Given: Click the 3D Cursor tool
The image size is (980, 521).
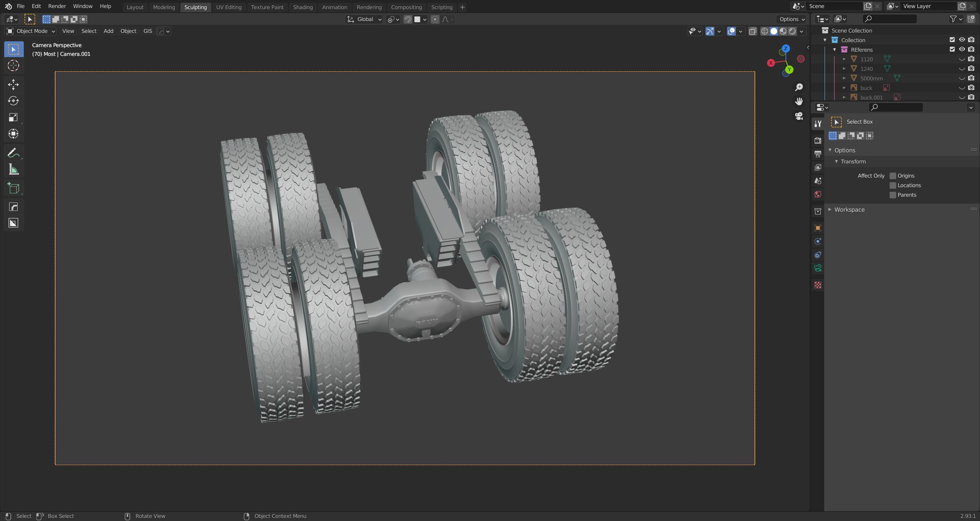Looking at the screenshot, I should point(13,66).
